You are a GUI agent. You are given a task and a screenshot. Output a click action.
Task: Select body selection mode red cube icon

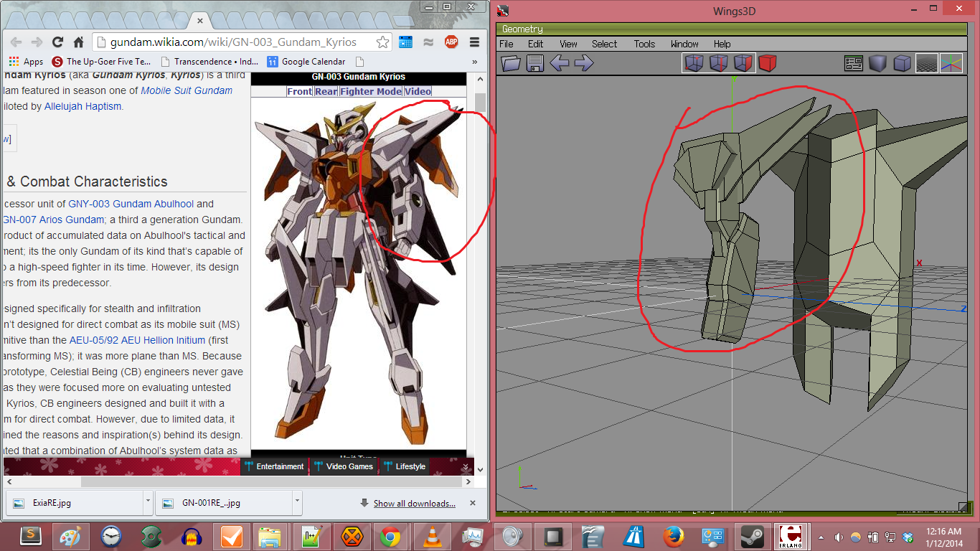click(x=768, y=63)
